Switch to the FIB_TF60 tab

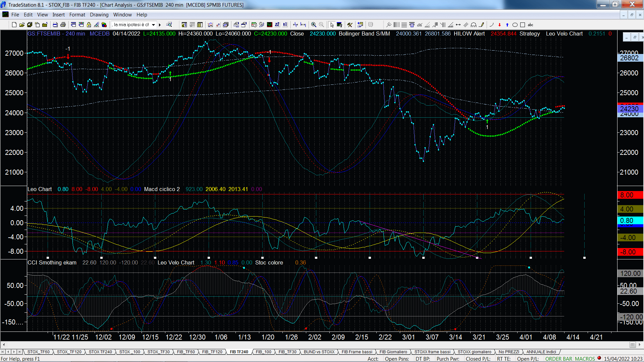[186, 352]
